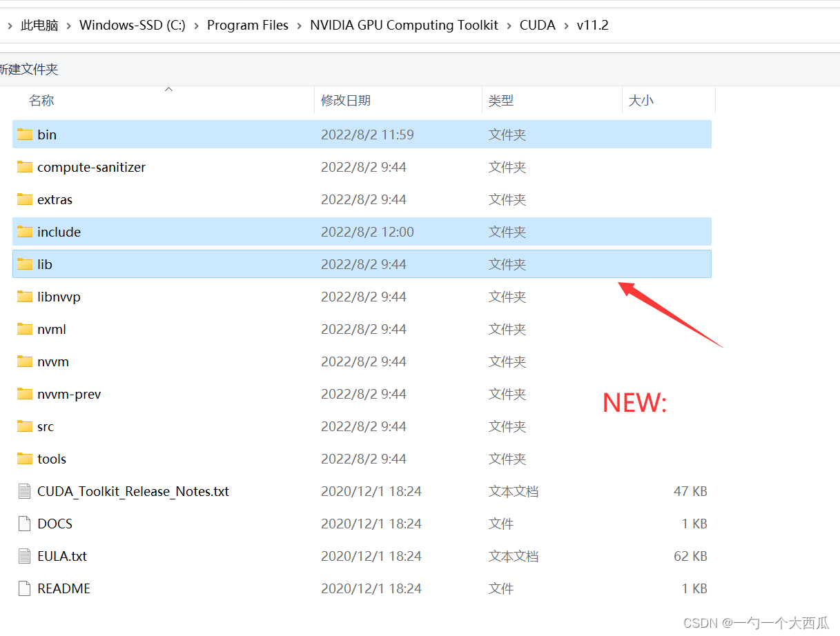Click the CUDA_Toolkit_Release_Notes.txt file icon
The height and width of the screenshot is (636, 840).
click(x=25, y=491)
